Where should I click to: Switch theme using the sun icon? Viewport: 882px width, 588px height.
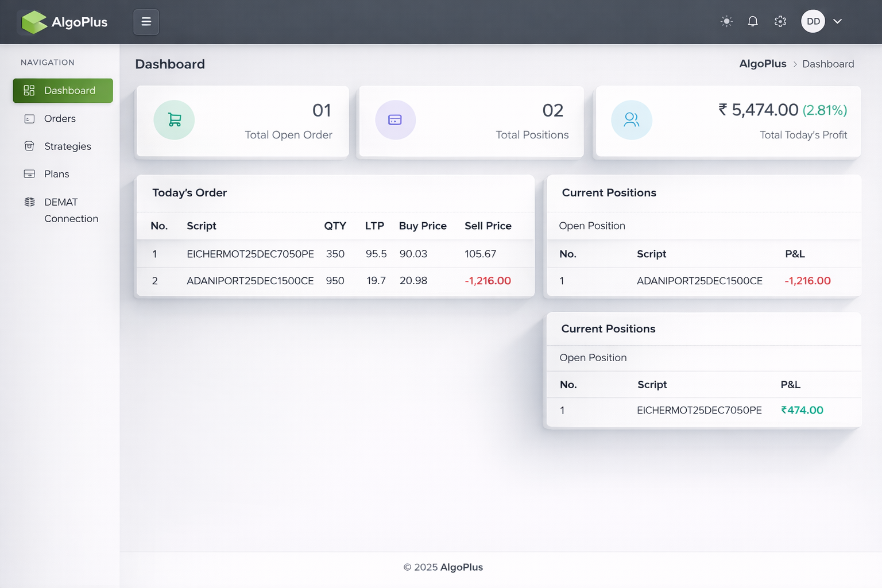click(x=726, y=21)
